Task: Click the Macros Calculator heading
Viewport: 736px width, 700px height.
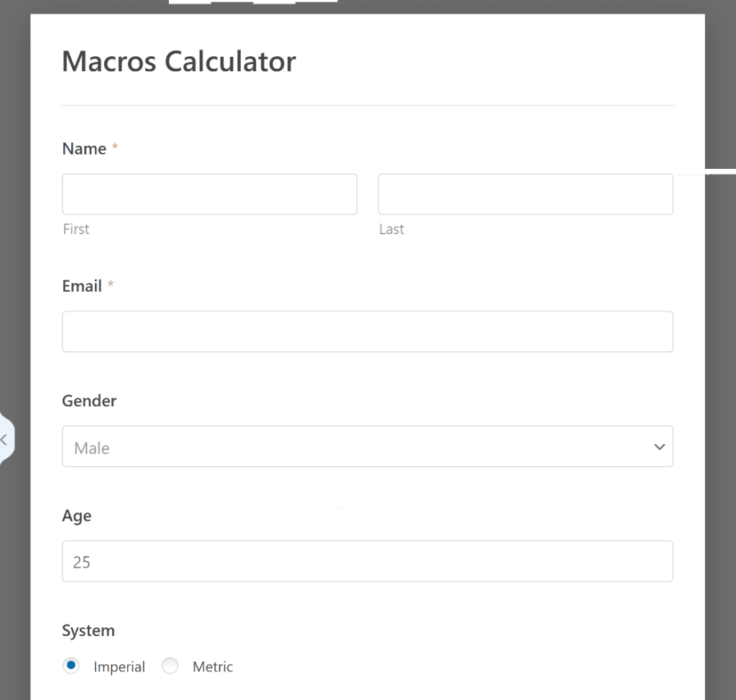Action: 178,61
